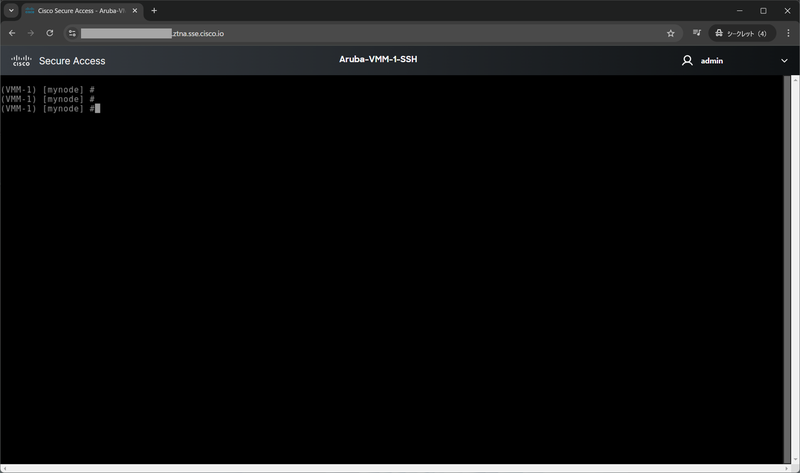Click the terminal vertical scrollbar

tap(787, 269)
